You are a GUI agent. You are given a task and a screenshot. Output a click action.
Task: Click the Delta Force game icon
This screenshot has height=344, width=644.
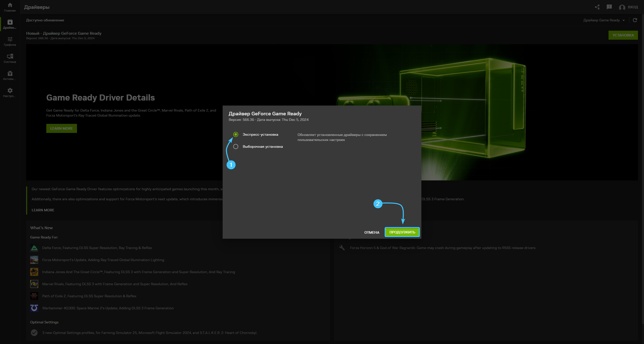34,248
